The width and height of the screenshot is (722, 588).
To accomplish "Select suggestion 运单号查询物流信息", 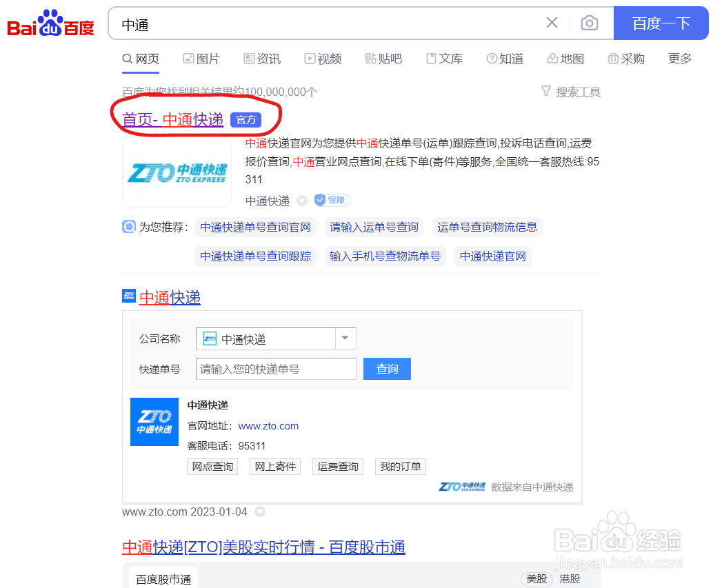I will tap(487, 227).
